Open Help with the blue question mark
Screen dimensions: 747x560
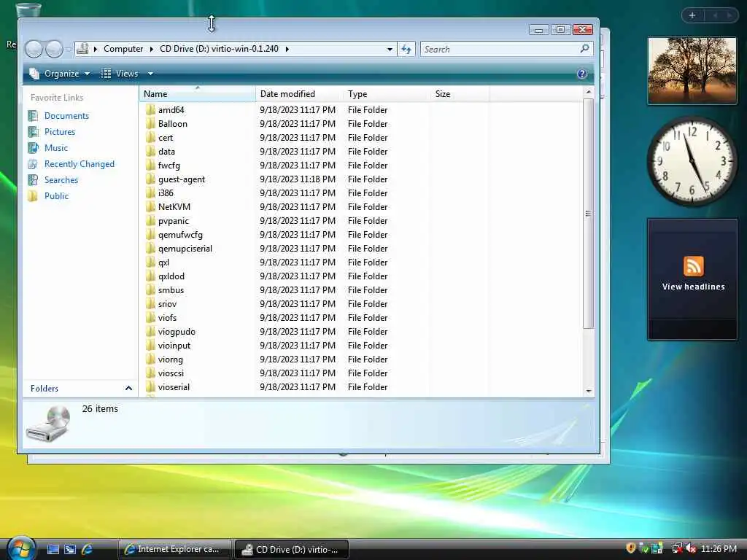click(x=581, y=74)
